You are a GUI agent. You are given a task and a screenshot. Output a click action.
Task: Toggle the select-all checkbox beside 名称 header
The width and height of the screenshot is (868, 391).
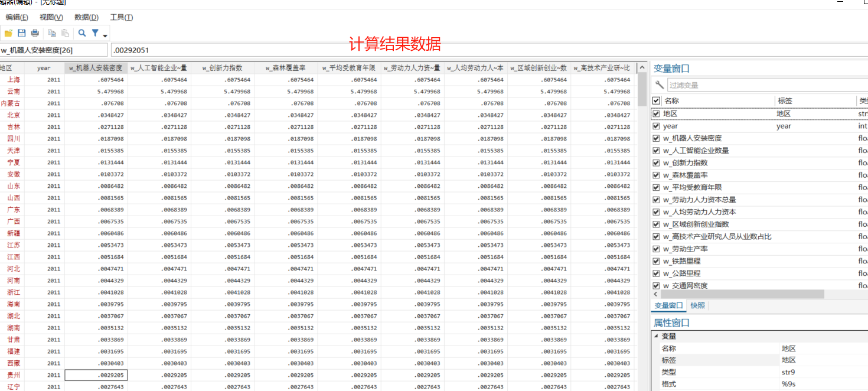(x=656, y=101)
